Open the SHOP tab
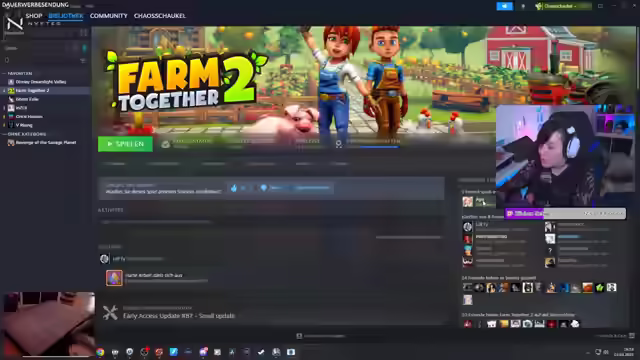The width and height of the screenshot is (640, 360). pyautogui.click(x=34, y=16)
